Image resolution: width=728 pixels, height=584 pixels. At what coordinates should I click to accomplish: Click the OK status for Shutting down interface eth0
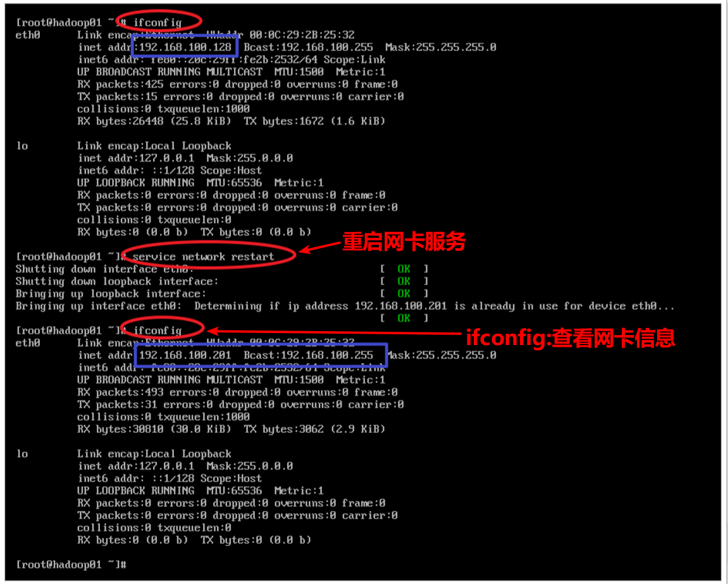pyautogui.click(x=404, y=269)
